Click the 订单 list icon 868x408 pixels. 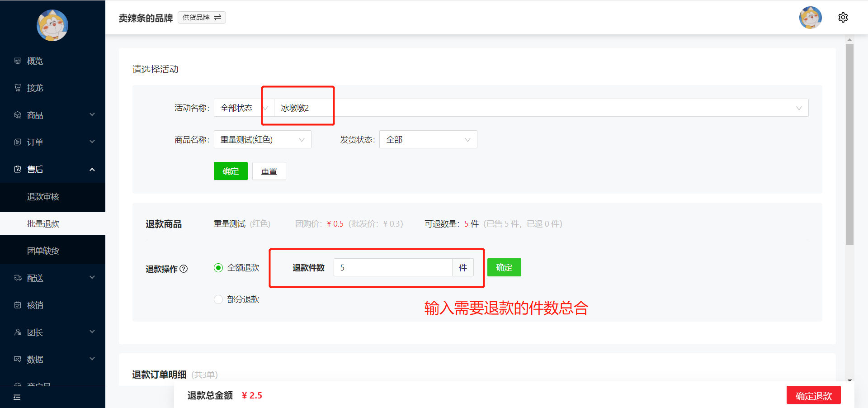pos(18,142)
